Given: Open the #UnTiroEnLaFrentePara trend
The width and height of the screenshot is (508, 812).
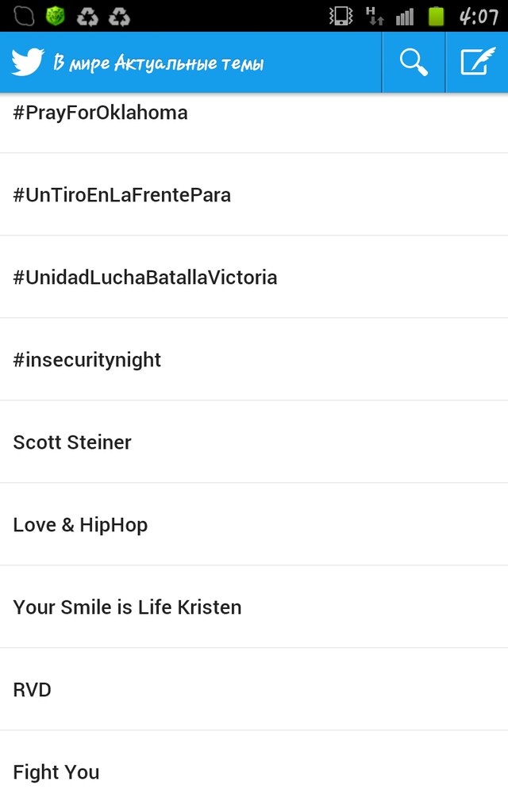Looking at the screenshot, I should (254, 195).
